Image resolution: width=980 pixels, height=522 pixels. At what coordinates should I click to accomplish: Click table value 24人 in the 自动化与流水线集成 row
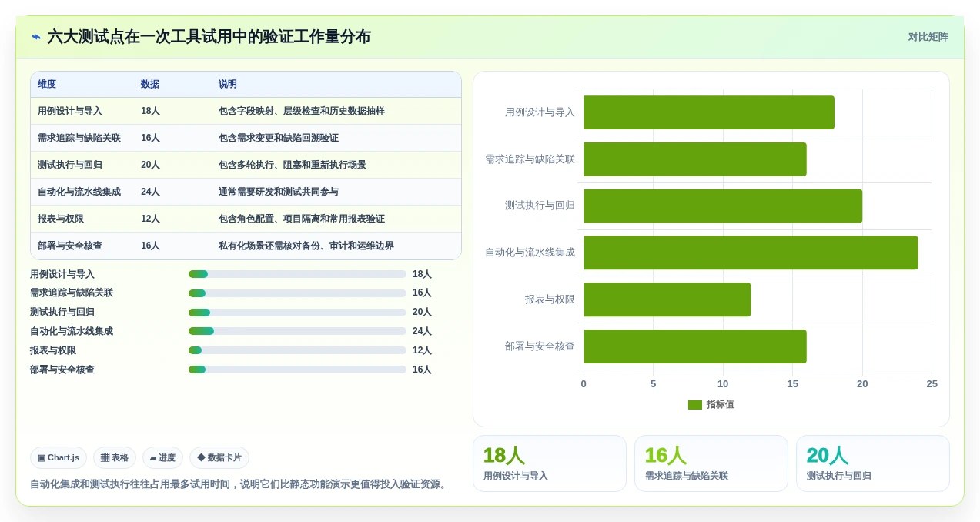point(150,192)
